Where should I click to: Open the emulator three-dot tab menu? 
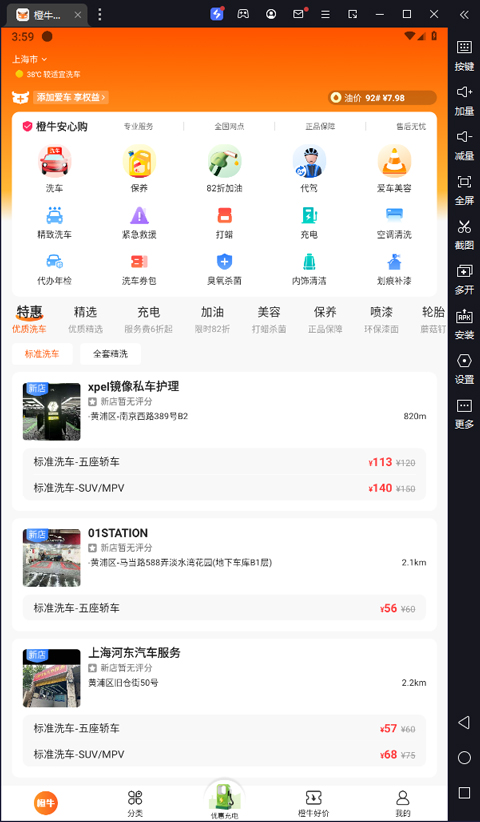point(100,14)
